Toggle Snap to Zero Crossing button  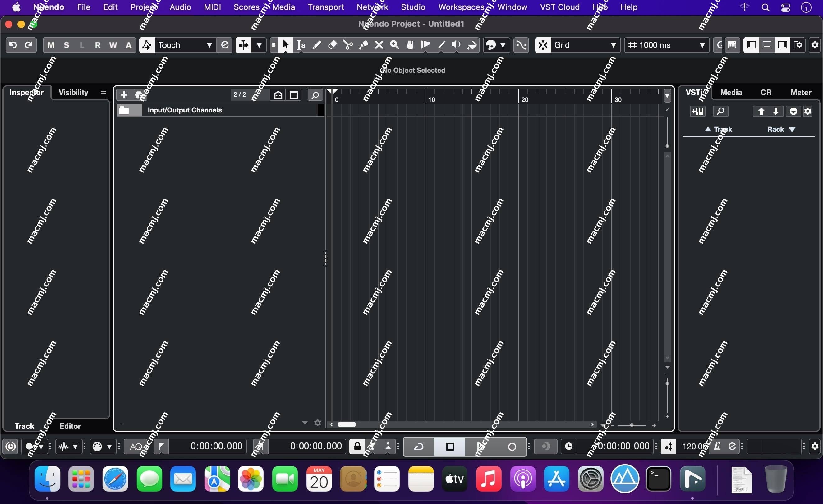click(x=521, y=45)
